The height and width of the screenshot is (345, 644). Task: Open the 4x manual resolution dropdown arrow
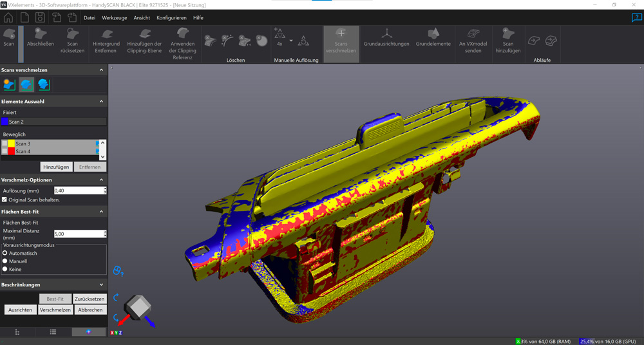tap(291, 41)
